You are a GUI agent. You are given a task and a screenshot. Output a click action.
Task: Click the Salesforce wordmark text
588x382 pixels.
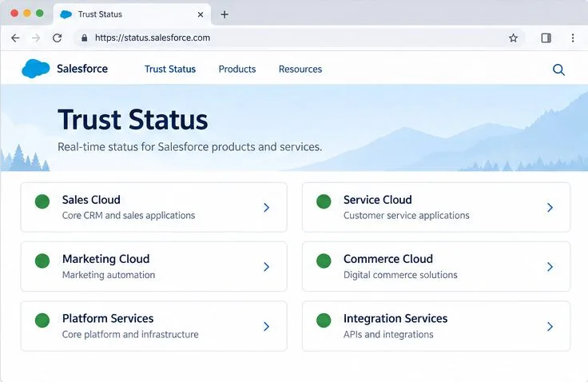click(82, 69)
